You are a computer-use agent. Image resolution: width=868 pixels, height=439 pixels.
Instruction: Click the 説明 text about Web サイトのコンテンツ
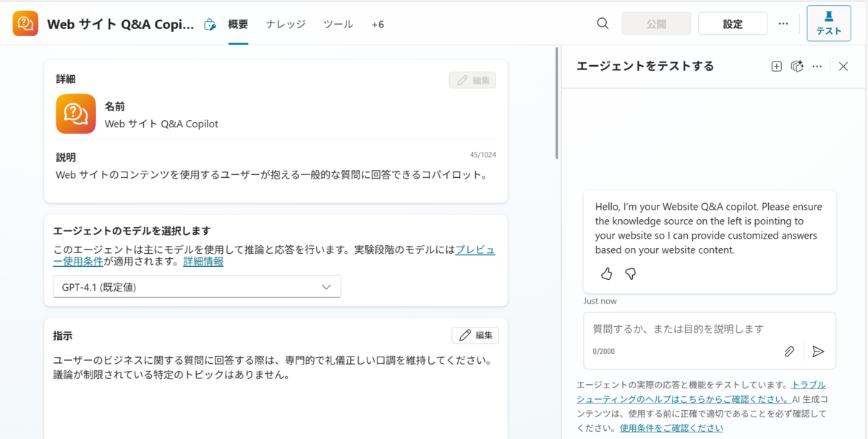coord(272,175)
